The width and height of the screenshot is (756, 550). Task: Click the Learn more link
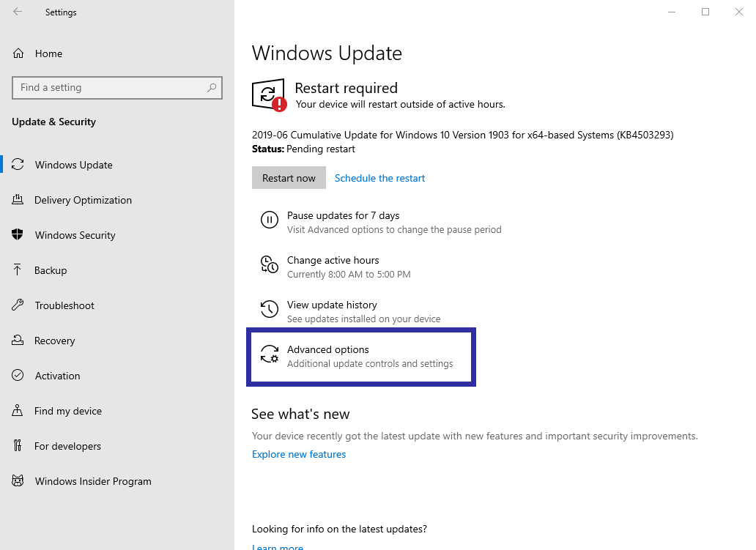pos(278,546)
